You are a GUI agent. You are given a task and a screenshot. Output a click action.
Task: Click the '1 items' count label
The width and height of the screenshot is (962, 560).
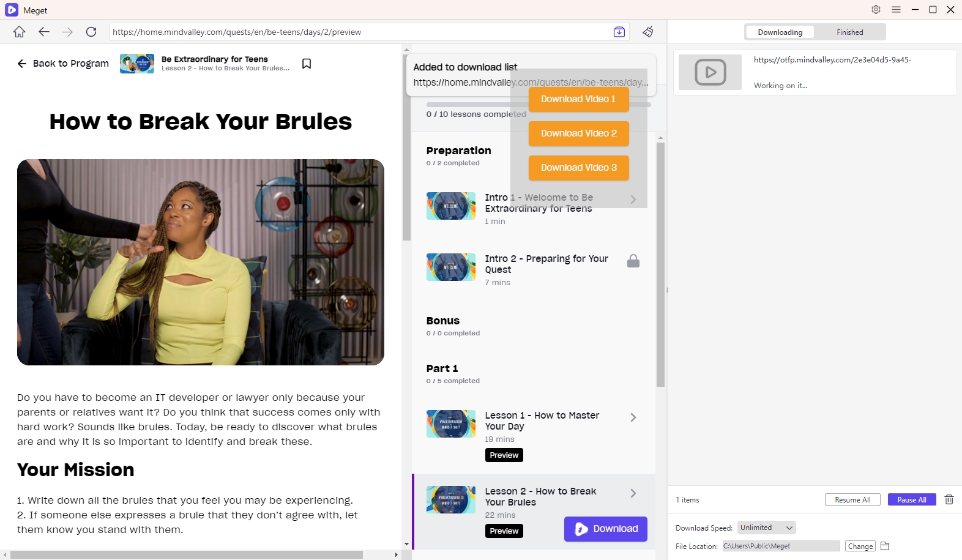click(687, 500)
